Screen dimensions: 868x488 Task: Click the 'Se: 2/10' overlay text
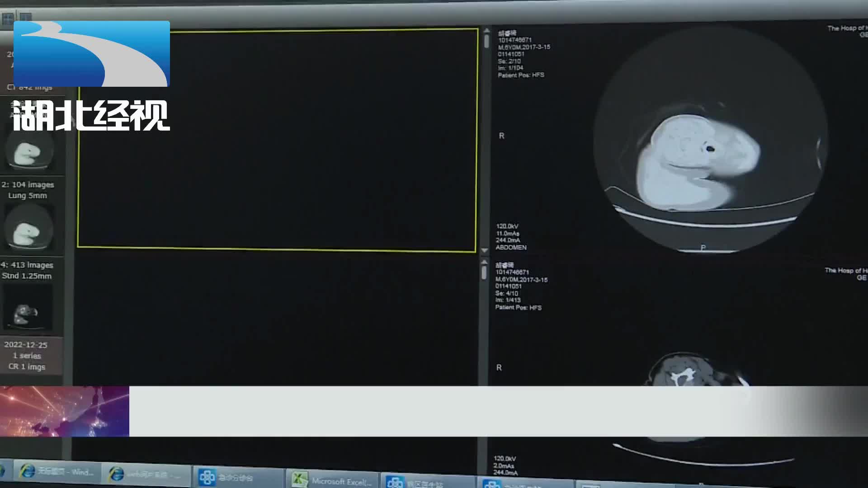click(509, 61)
